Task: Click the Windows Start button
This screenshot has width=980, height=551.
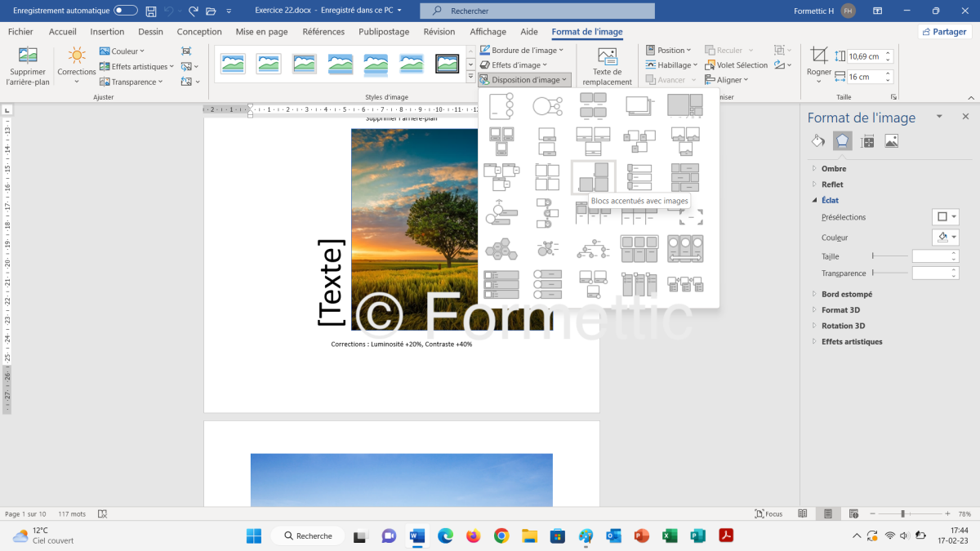Action: coord(254,535)
